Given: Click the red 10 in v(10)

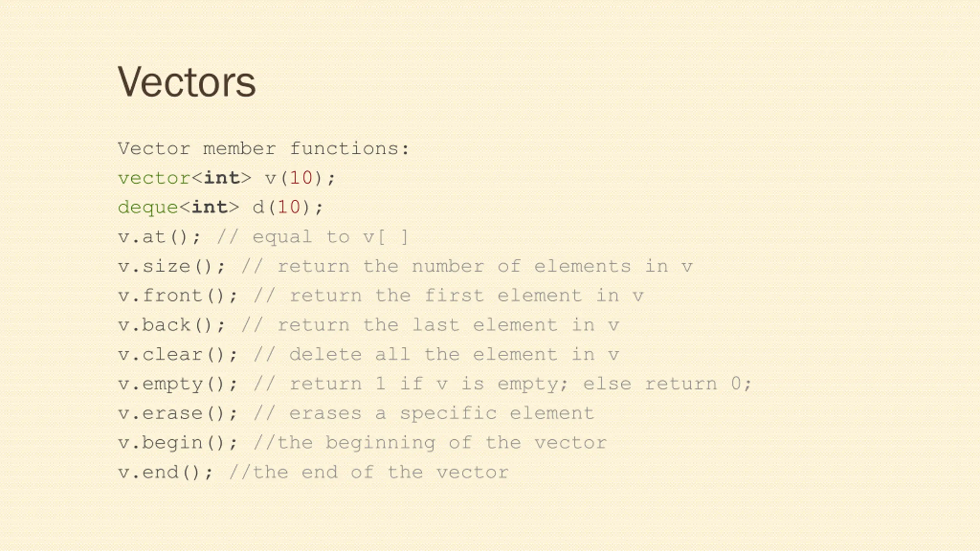Looking at the screenshot, I should (301, 178).
